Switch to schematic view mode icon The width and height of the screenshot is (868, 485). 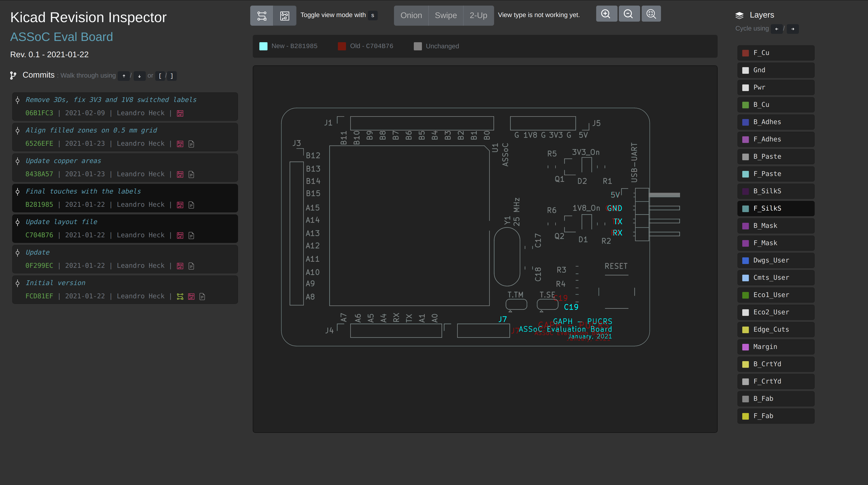(x=261, y=16)
